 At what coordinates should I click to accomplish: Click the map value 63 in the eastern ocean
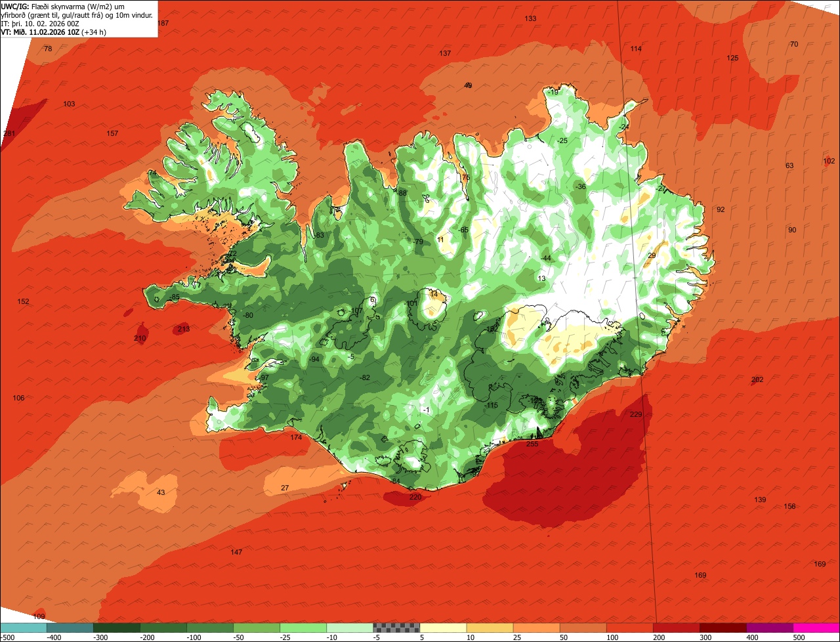tap(789, 166)
